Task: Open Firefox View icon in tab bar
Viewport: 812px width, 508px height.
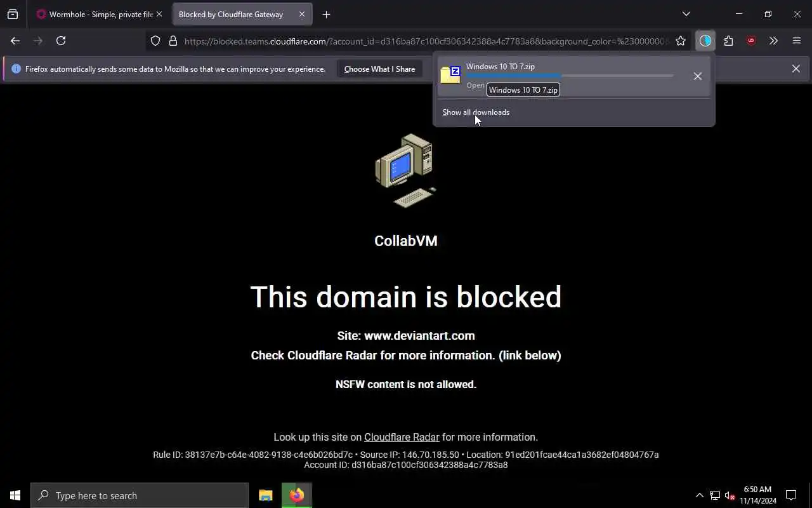Action: (x=13, y=14)
